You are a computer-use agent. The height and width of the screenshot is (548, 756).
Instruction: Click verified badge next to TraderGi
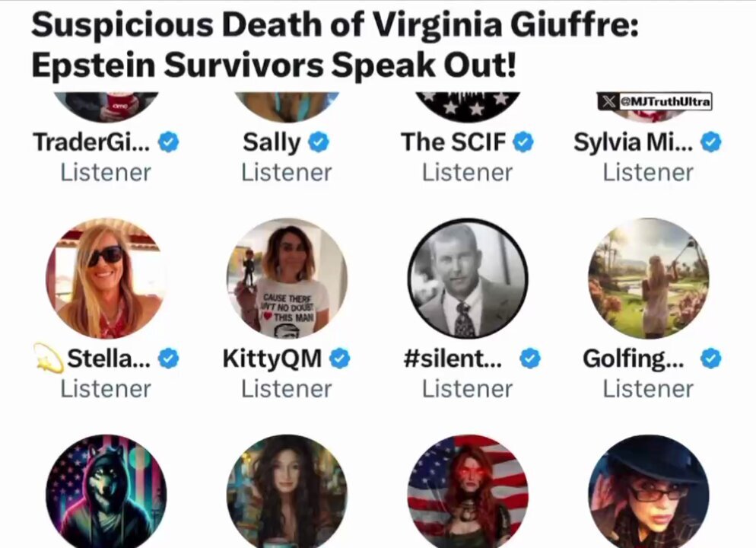[x=169, y=142]
